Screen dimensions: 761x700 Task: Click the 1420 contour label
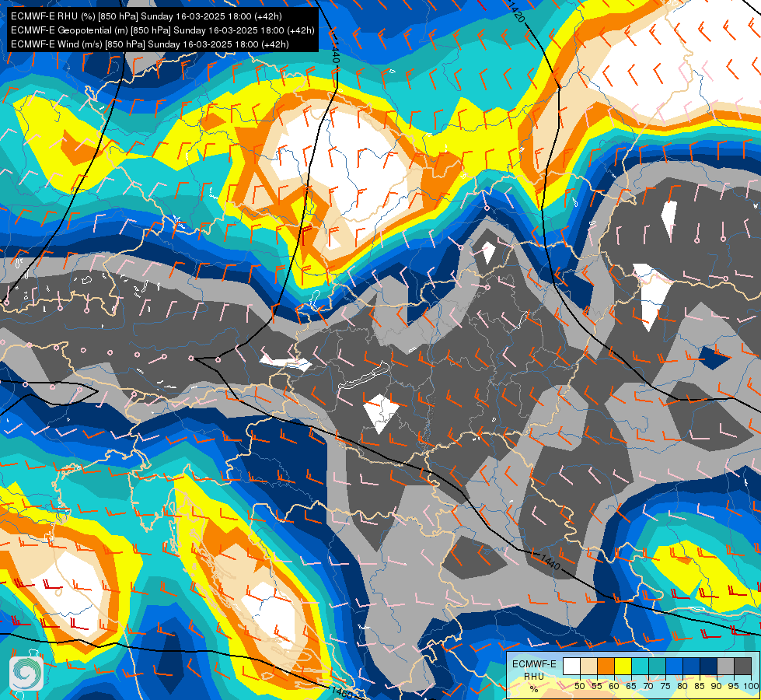click(518, 11)
